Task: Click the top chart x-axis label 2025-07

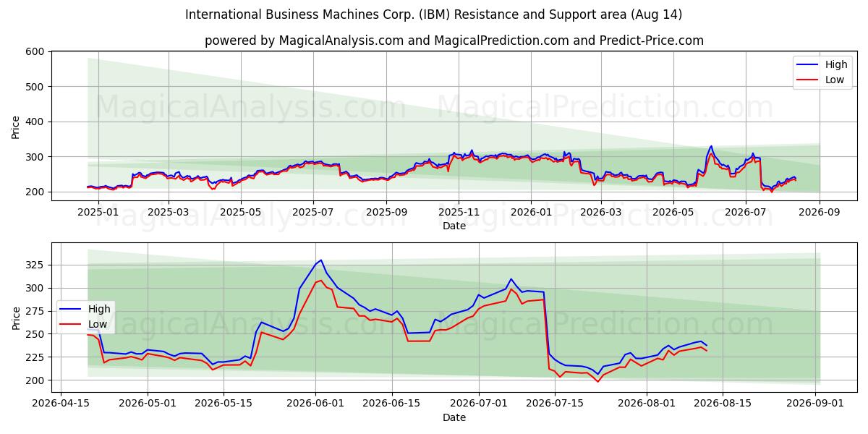Action: pyautogui.click(x=313, y=213)
